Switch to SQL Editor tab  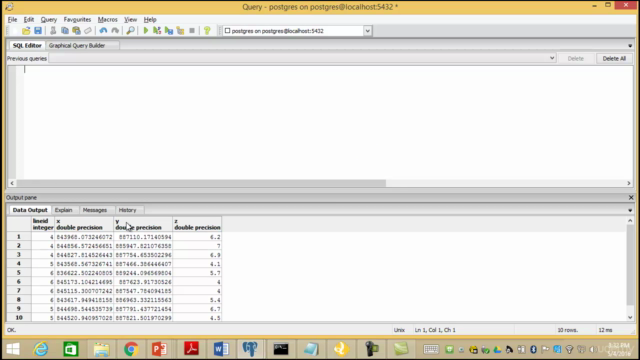tap(27, 45)
